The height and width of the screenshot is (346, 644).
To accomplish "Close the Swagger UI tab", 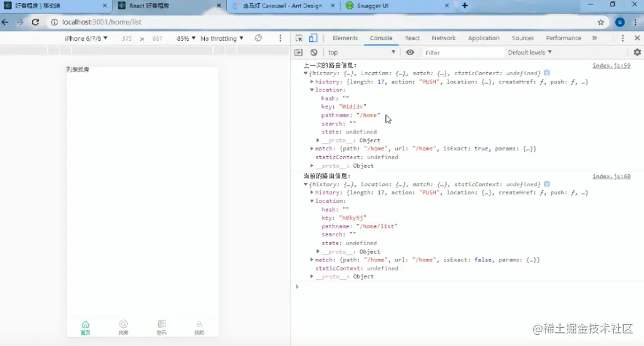I will [x=447, y=6].
